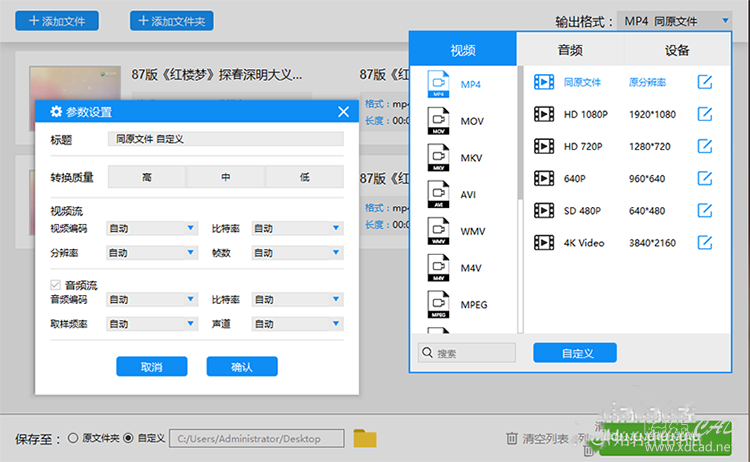Click the gear icon in 参数设置 title
The image size is (750, 462).
tap(56, 111)
